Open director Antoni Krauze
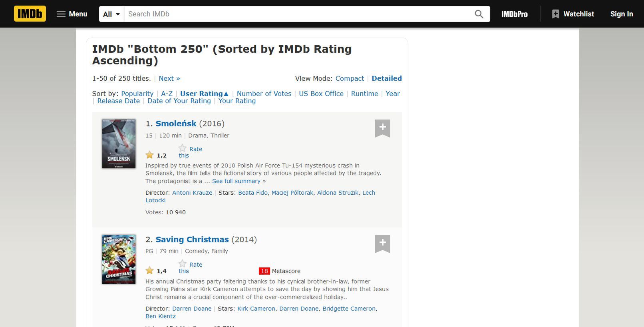This screenshot has height=327, width=644. click(x=192, y=193)
